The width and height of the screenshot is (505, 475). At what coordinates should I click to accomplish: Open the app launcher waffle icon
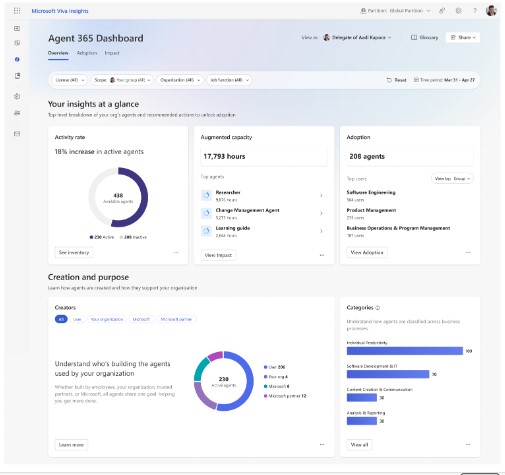[x=17, y=11]
